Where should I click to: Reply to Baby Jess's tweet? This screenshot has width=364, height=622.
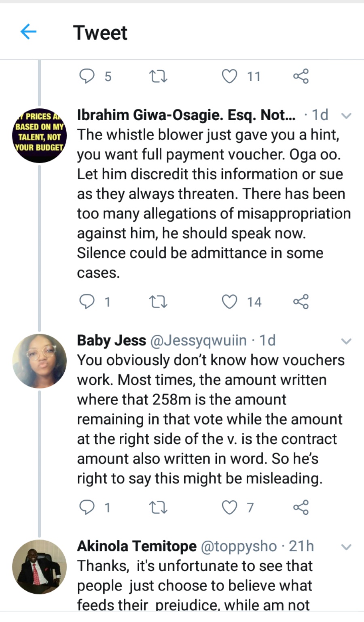87,507
